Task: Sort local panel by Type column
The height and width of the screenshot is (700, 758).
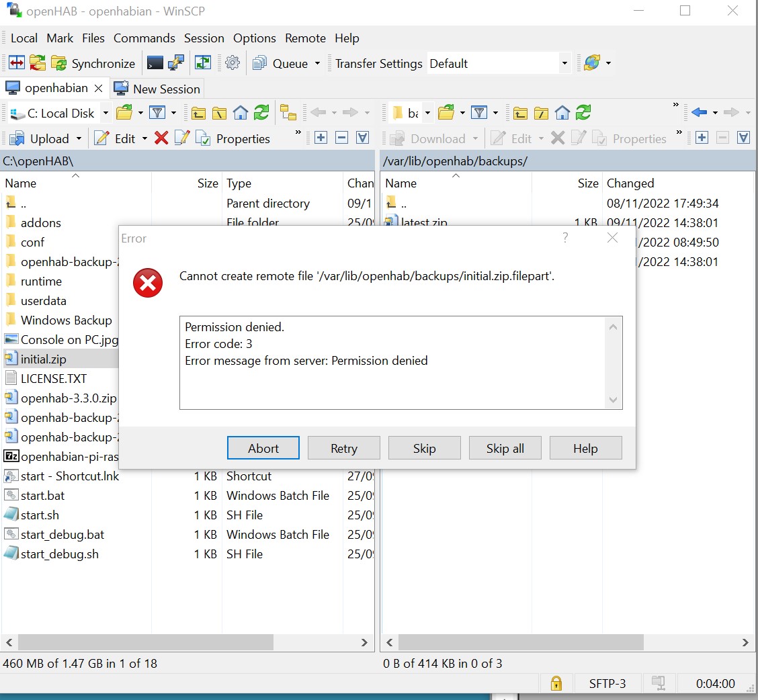Action: pyautogui.click(x=282, y=183)
